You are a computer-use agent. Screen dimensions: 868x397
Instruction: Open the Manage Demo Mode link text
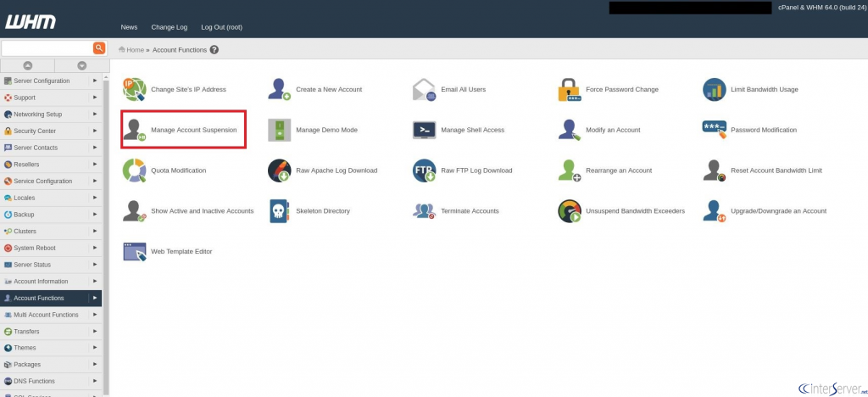[326, 130]
